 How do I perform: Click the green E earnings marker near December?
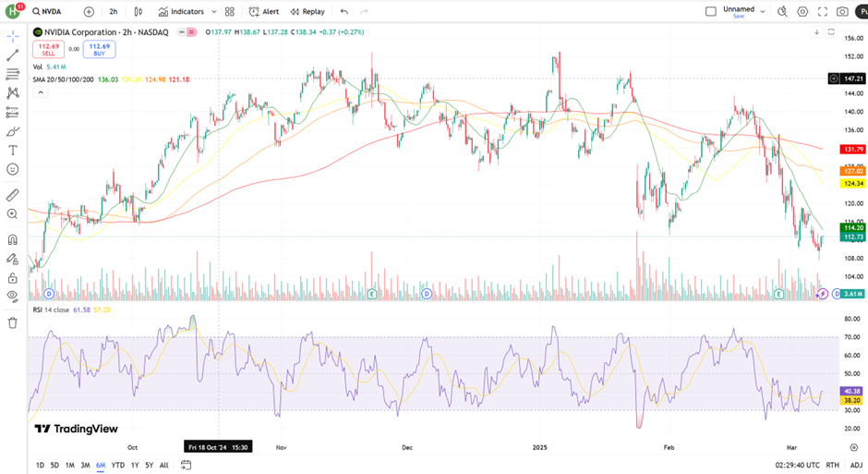pyautogui.click(x=372, y=294)
